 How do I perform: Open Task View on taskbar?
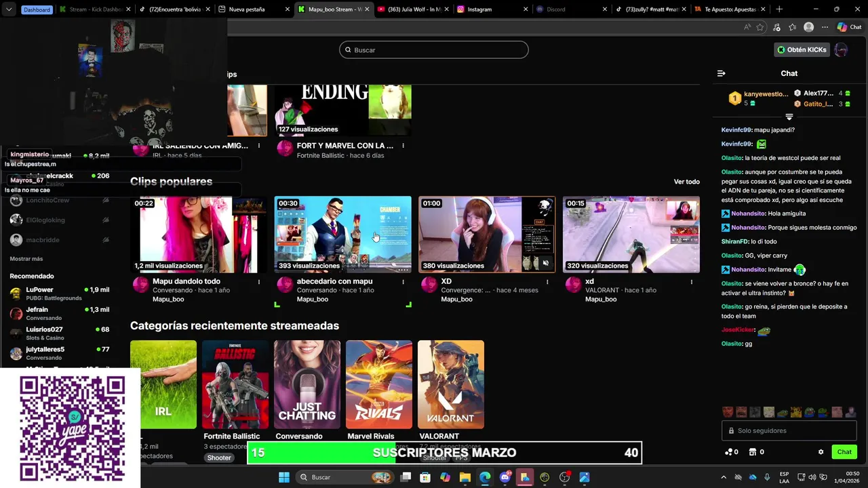tap(406, 477)
